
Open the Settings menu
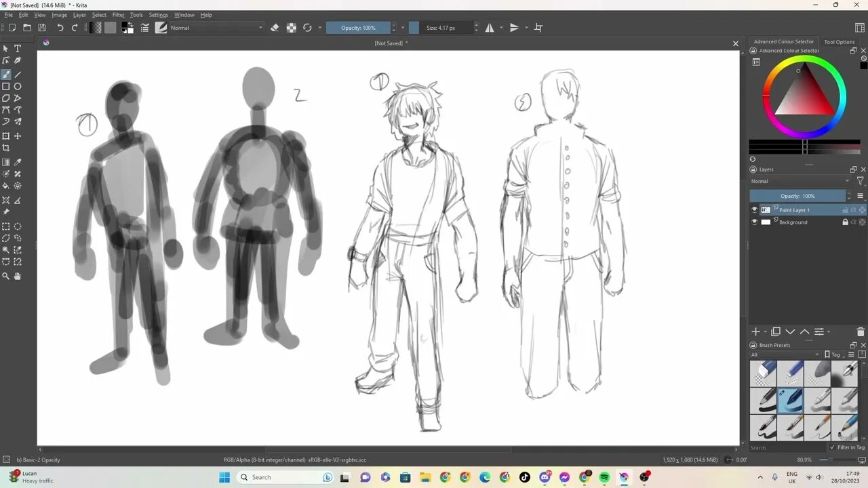pyautogui.click(x=158, y=15)
